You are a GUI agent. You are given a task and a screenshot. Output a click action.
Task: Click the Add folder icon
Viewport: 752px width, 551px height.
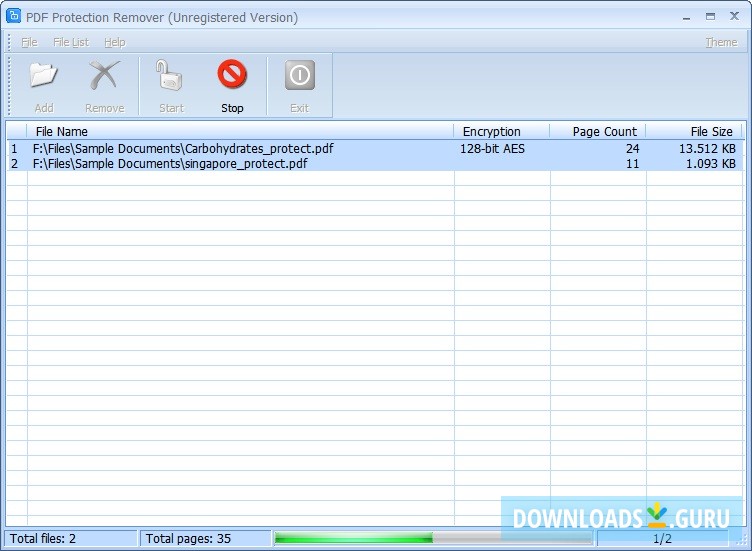pos(44,75)
